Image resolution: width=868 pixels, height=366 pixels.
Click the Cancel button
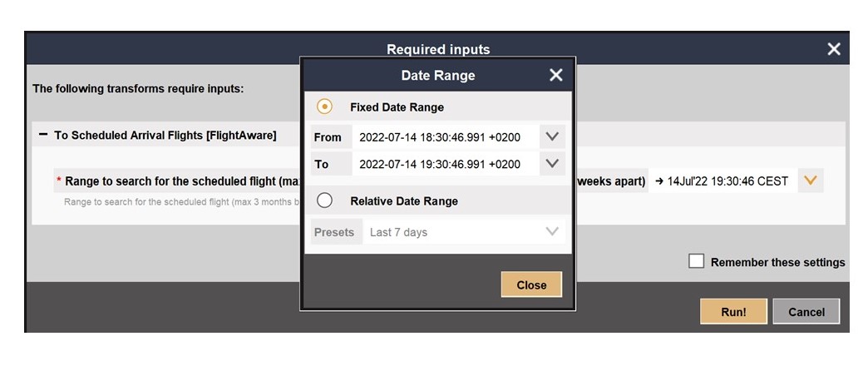pyautogui.click(x=806, y=312)
